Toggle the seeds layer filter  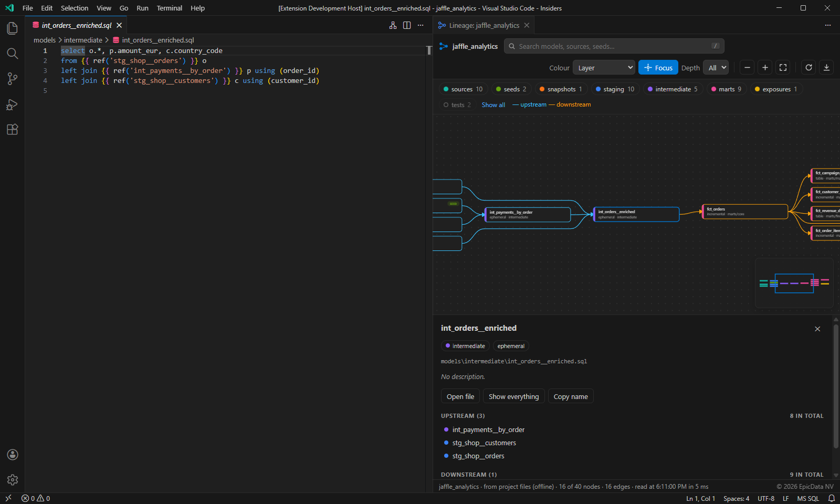511,89
